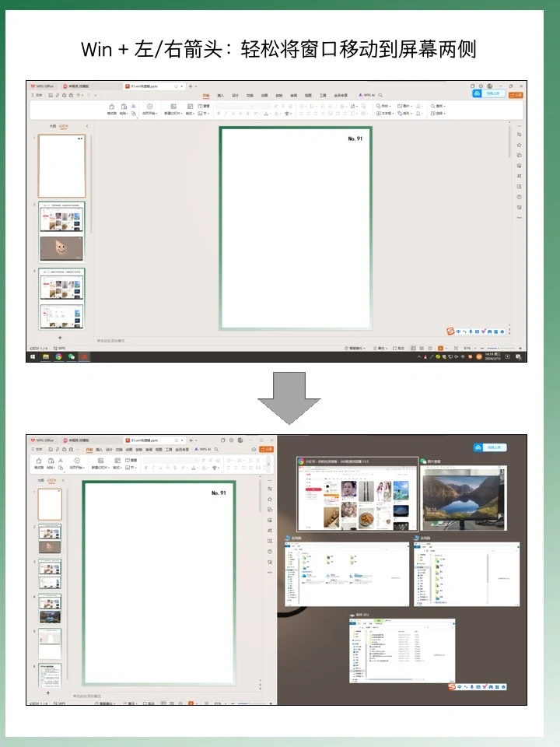Open File (文件) menu in upper screenshot
This screenshot has width=560, height=747.
pyautogui.click(x=37, y=95)
